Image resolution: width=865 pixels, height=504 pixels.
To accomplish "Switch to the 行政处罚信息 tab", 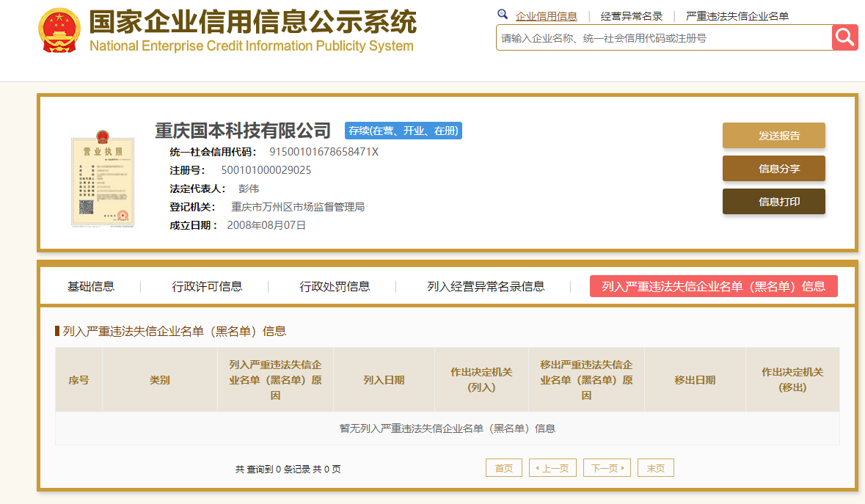I will tap(335, 286).
